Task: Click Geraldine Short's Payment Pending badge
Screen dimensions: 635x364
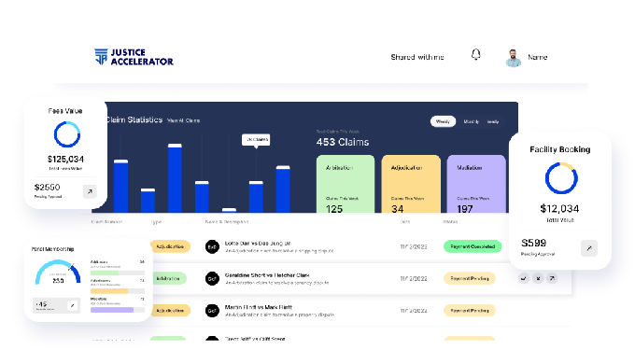Action: click(x=470, y=278)
